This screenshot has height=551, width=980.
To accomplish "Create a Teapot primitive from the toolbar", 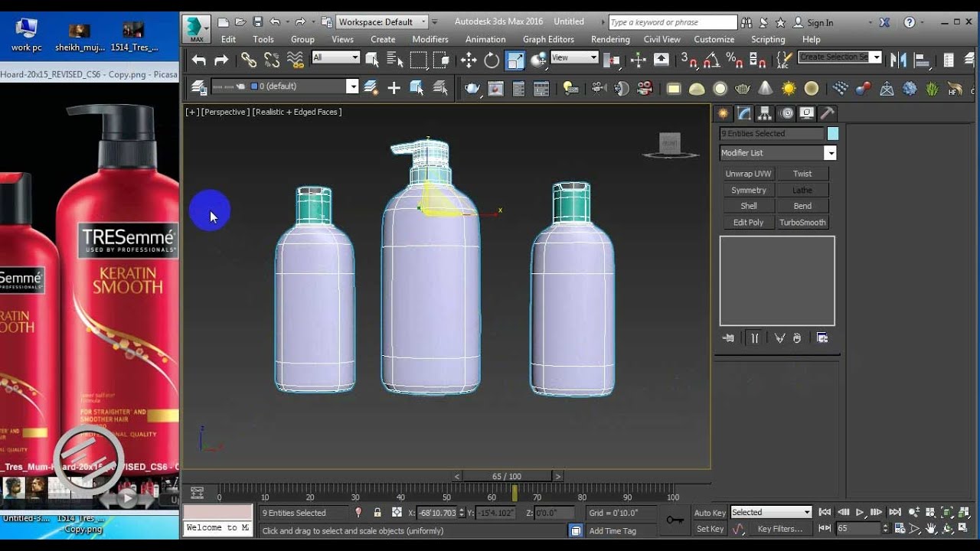I will coord(742,89).
